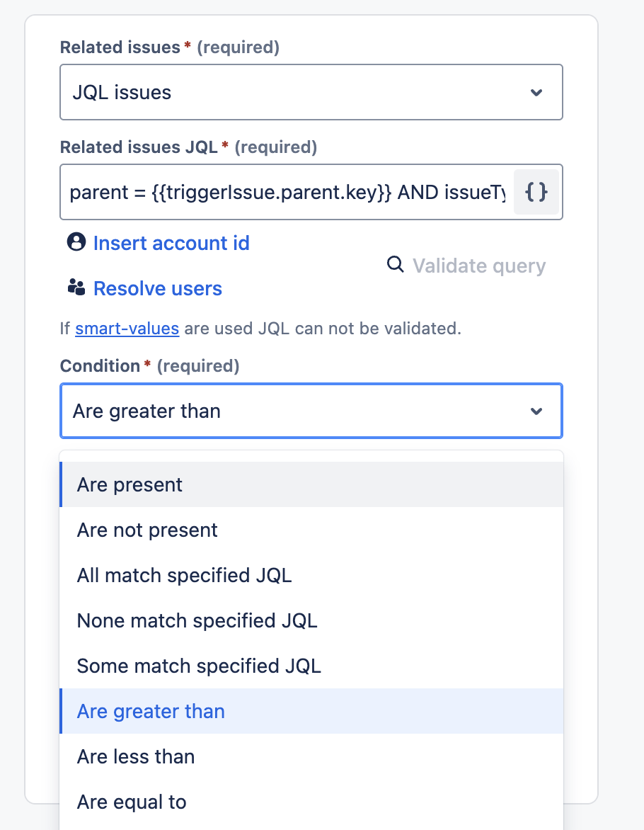Open the Related issues dropdown
This screenshot has width=644, height=830.
pyautogui.click(x=311, y=92)
